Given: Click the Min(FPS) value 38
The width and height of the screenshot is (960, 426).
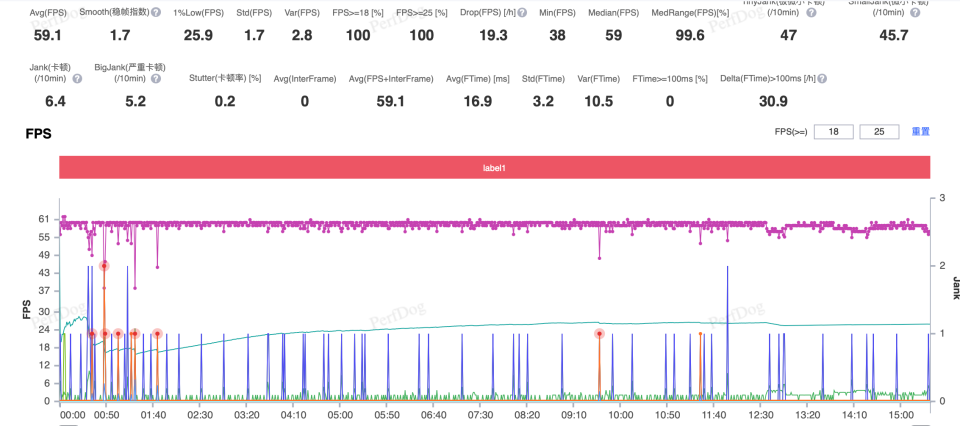Looking at the screenshot, I should pos(557,36).
